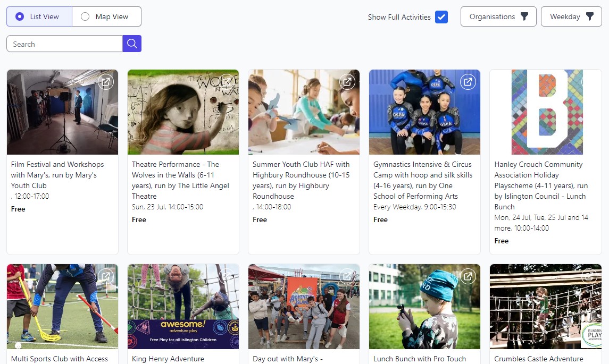This screenshot has height=364, width=609.
Task: Open external link on Wolves in the Walls card
Action: point(227,82)
